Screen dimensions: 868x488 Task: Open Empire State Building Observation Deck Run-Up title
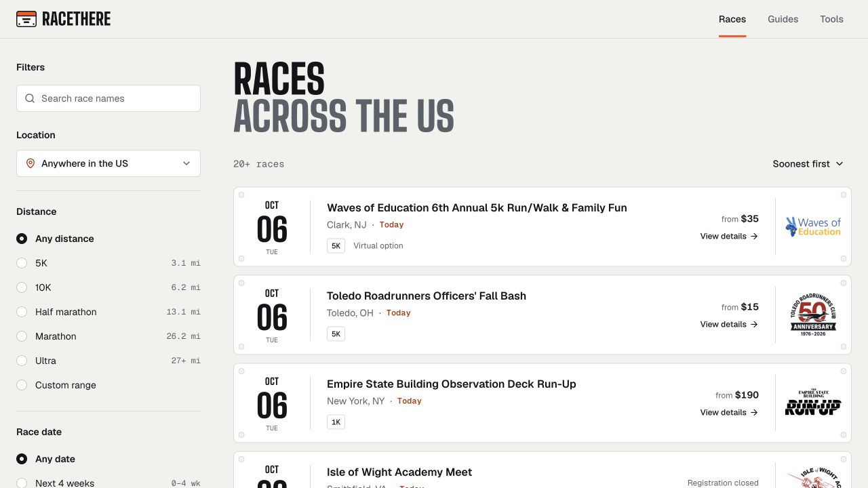click(452, 384)
